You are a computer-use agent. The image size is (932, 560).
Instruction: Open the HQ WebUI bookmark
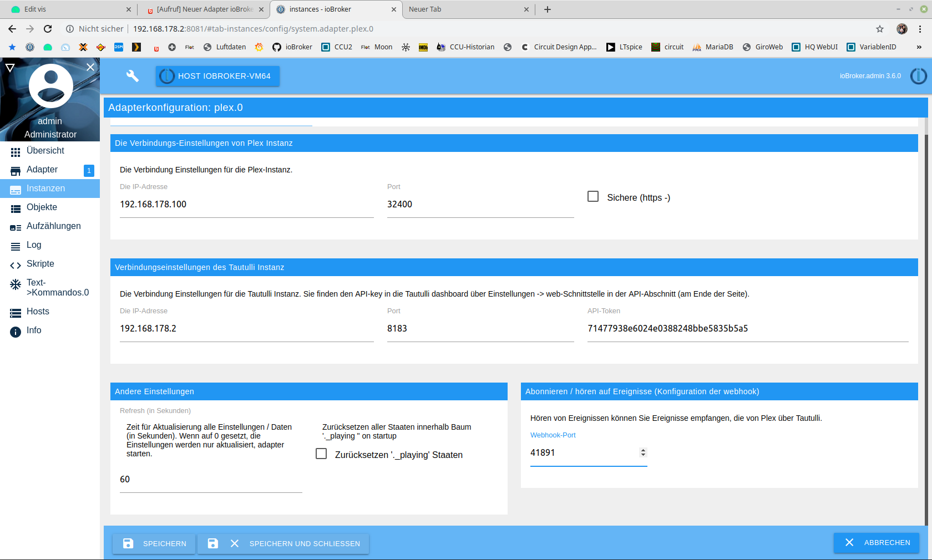pos(814,47)
